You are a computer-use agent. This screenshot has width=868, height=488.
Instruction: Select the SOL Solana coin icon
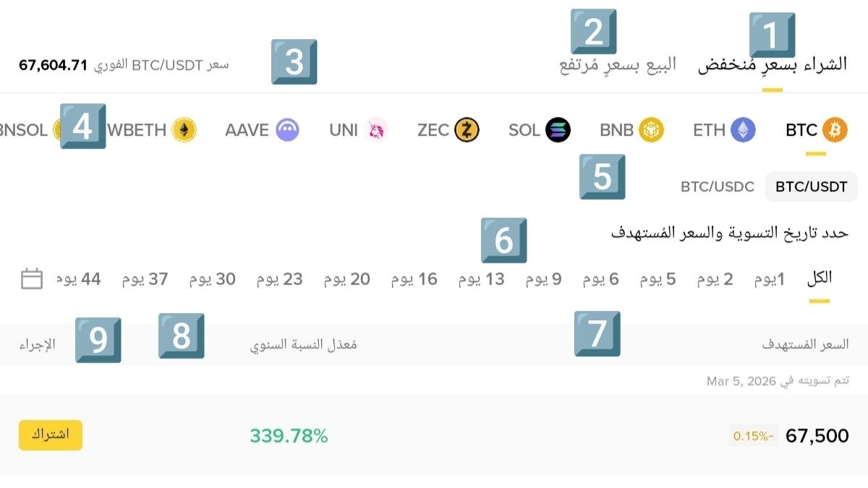click(558, 130)
